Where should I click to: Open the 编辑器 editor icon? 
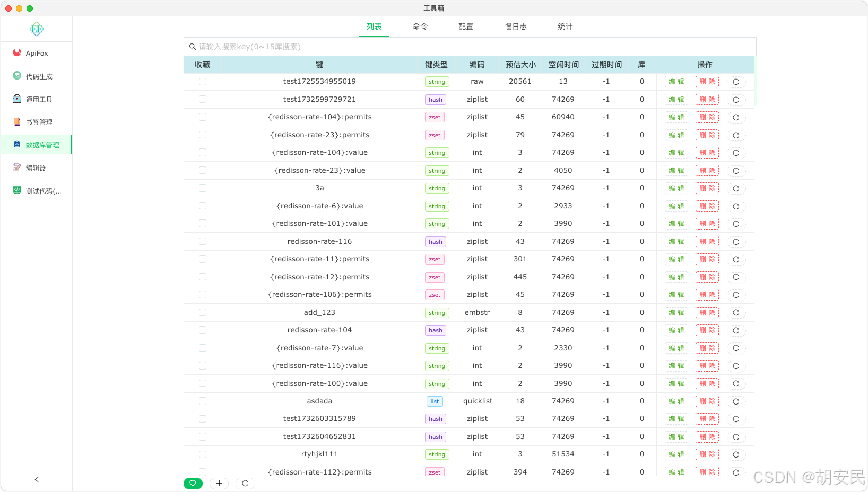pyautogui.click(x=17, y=167)
